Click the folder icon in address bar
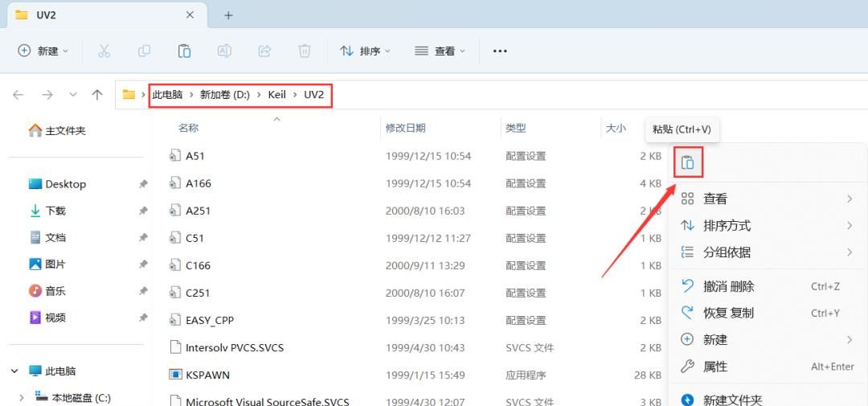 click(129, 95)
